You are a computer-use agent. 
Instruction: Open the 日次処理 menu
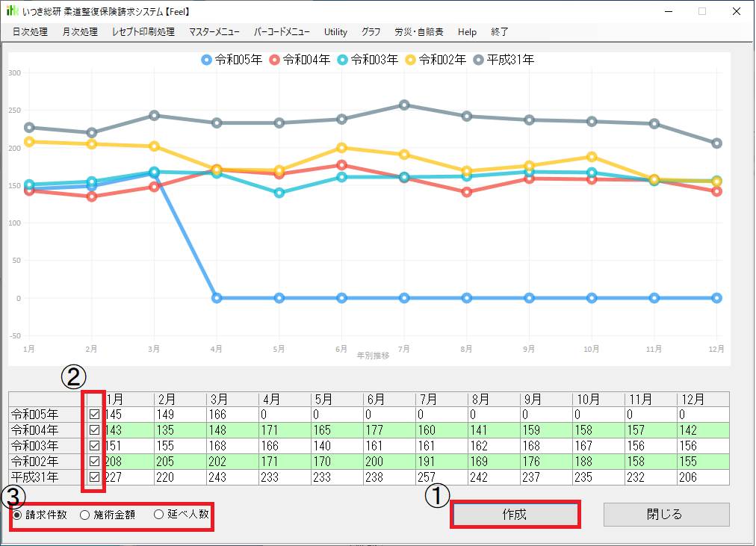pyautogui.click(x=30, y=32)
